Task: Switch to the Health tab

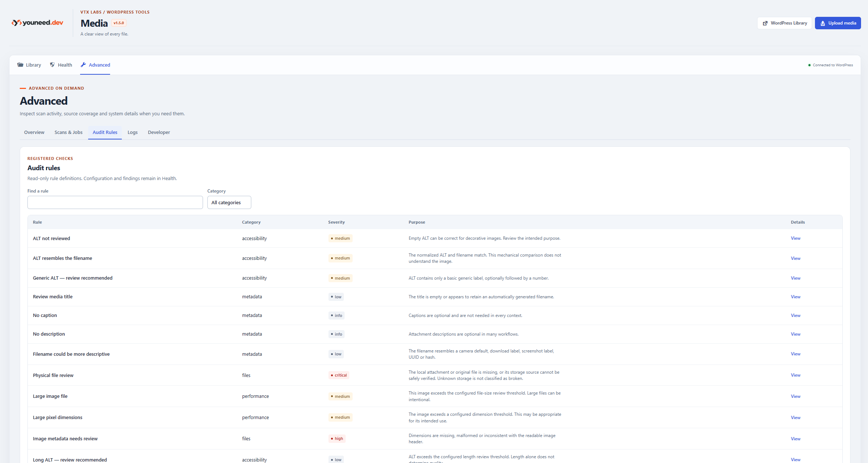Action: (x=61, y=65)
